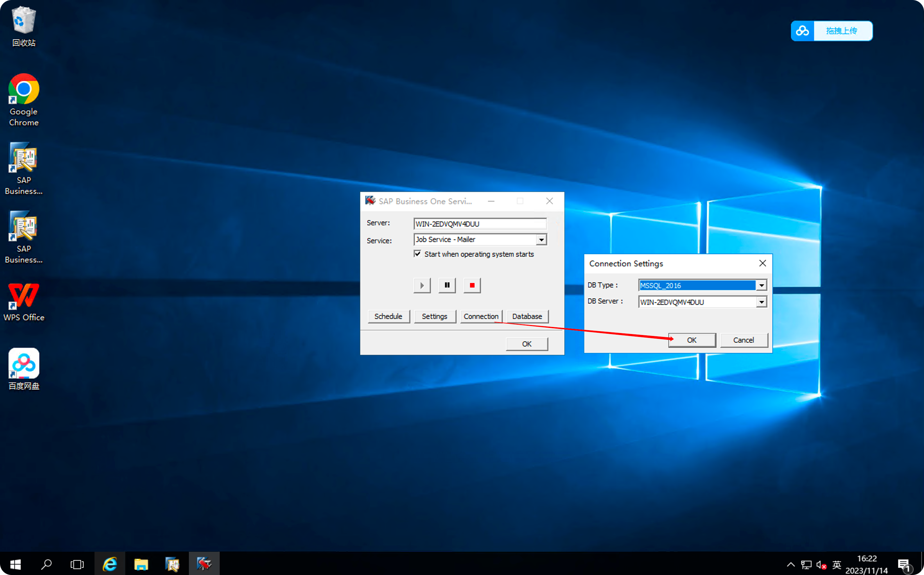This screenshot has height=575, width=924.
Task: Toggle Start when operating system starts checkbox
Action: 417,254
